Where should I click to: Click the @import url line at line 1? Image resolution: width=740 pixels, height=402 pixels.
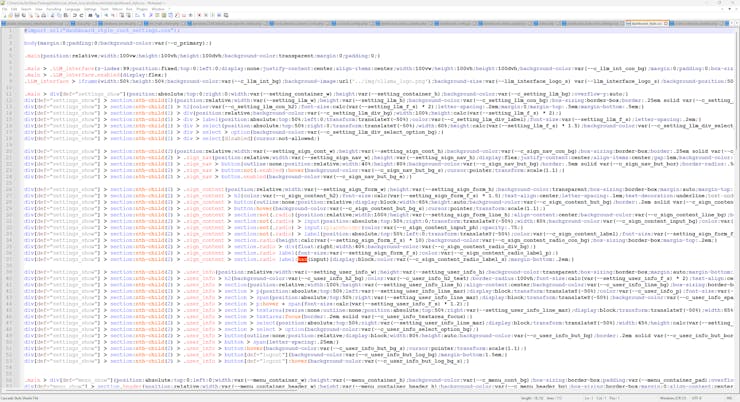pyautogui.click(x=102, y=30)
